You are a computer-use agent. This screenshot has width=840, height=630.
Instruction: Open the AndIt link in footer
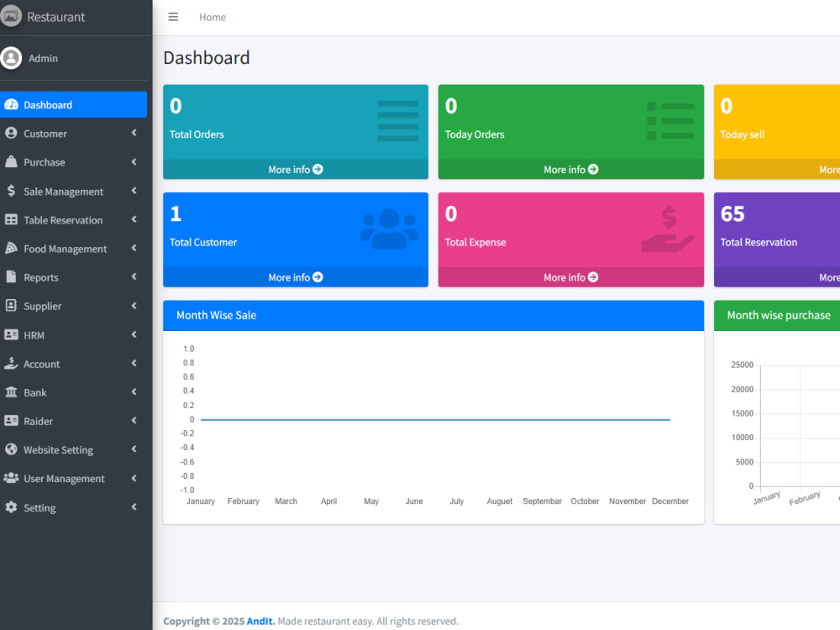pyautogui.click(x=260, y=621)
